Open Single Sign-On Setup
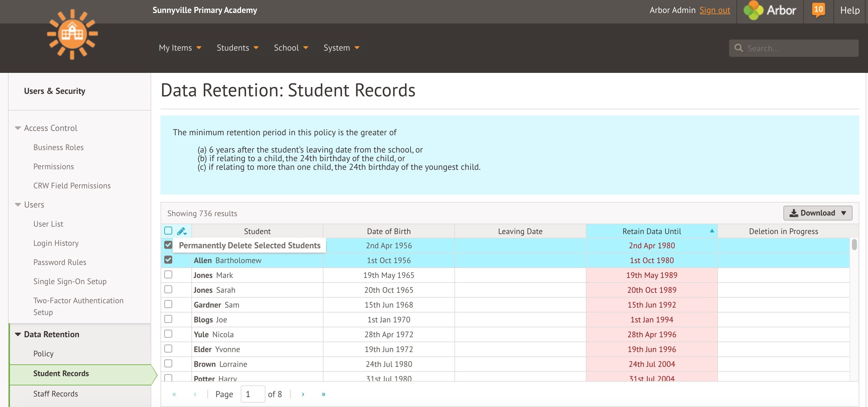This screenshot has width=868, height=407. (x=70, y=282)
